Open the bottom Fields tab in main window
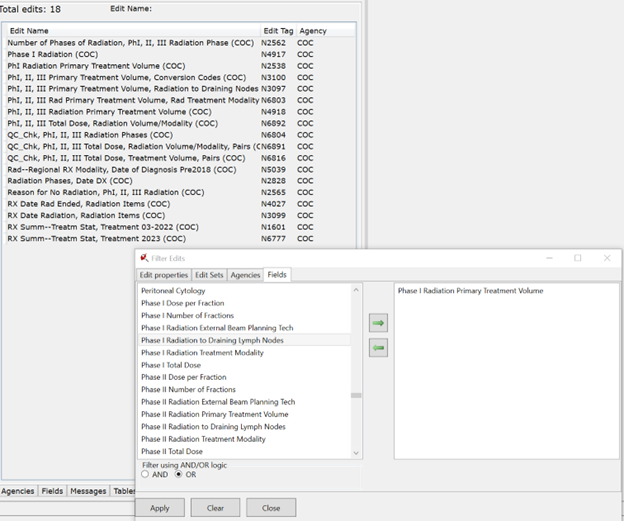 coord(52,491)
